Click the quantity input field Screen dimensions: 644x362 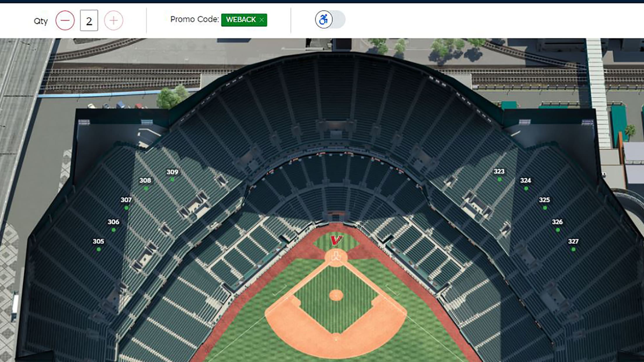click(x=89, y=21)
